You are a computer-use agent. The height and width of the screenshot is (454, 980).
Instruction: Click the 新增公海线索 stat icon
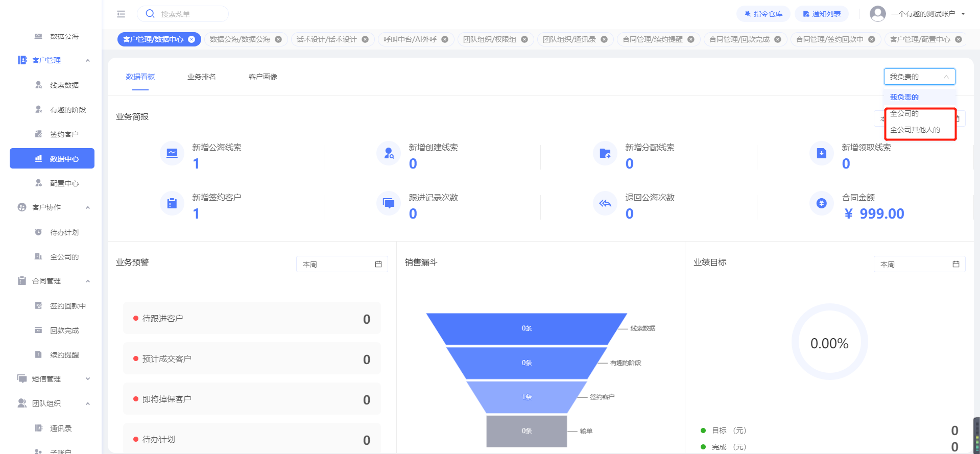[172, 153]
